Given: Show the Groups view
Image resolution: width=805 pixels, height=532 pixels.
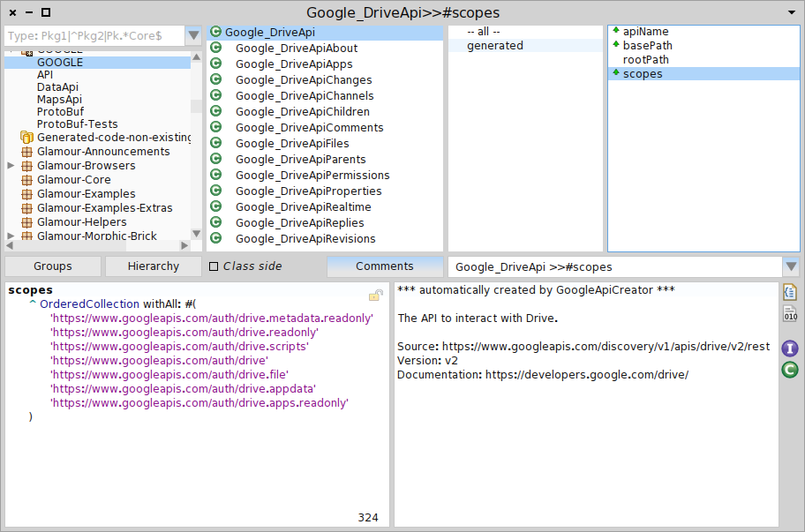Looking at the screenshot, I should pos(53,266).
